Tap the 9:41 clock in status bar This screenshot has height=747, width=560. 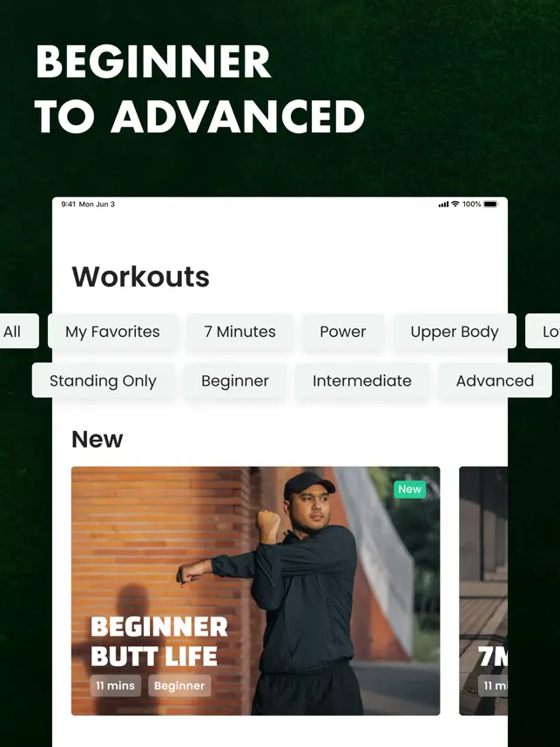click(68, 204)
